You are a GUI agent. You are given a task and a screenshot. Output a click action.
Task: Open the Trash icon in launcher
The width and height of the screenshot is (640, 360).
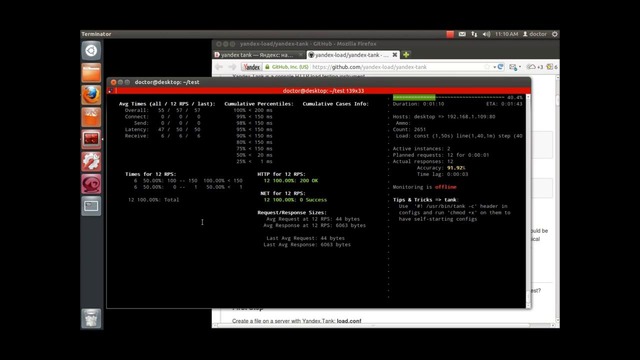[x=91, y=318]
